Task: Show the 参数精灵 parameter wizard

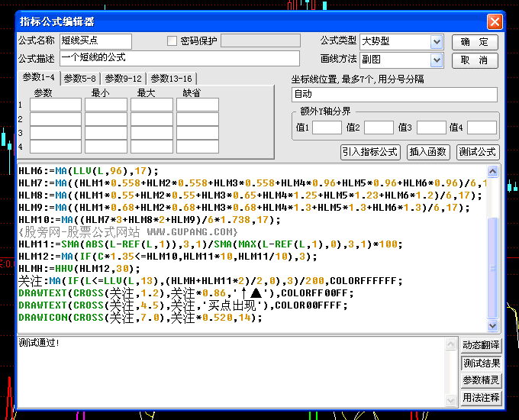Action: [482, 380]
